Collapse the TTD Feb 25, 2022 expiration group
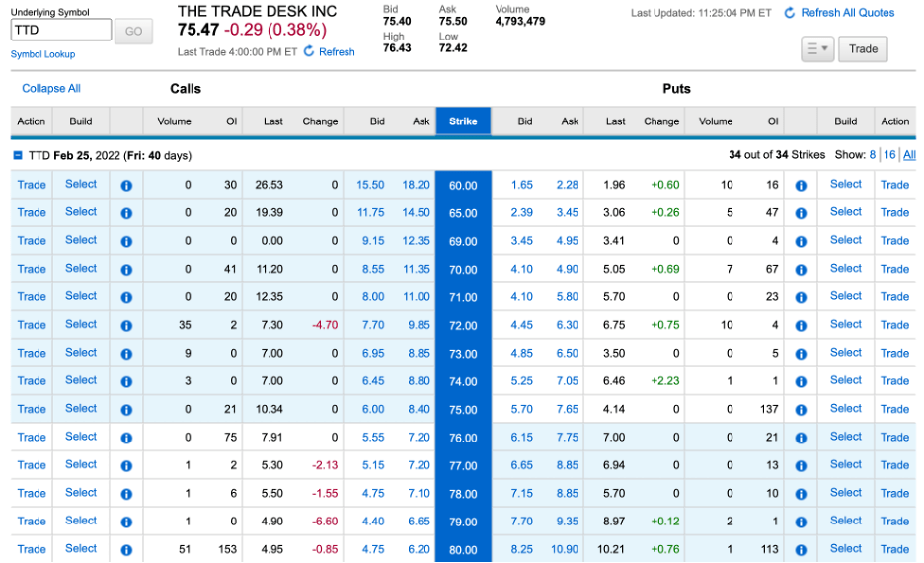The height and width of the screenshot is (563, 924). (18, 156)
